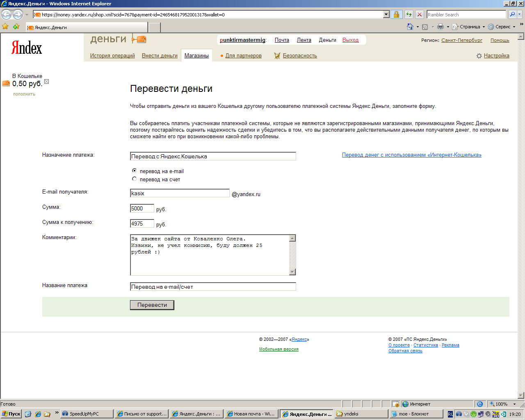This screenshot has width=525, height=420.
Task: Click the red Stop loading icon
Action: tap(419, 15)
